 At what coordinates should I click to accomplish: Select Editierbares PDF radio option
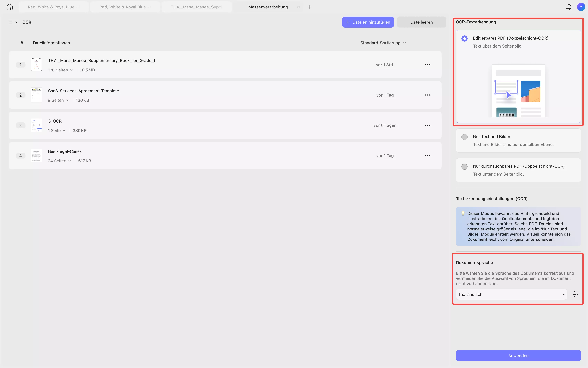pyautogui.click(x=464, y=38)
